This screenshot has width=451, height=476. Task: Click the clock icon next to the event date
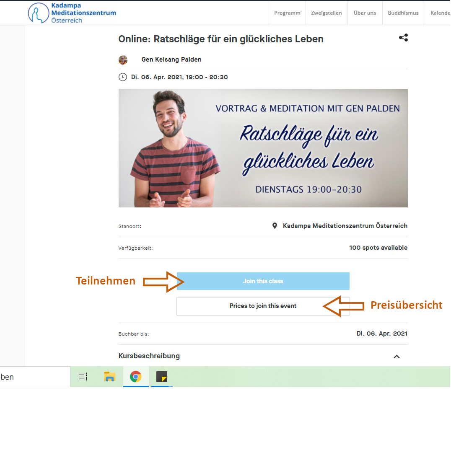(122, 77)
